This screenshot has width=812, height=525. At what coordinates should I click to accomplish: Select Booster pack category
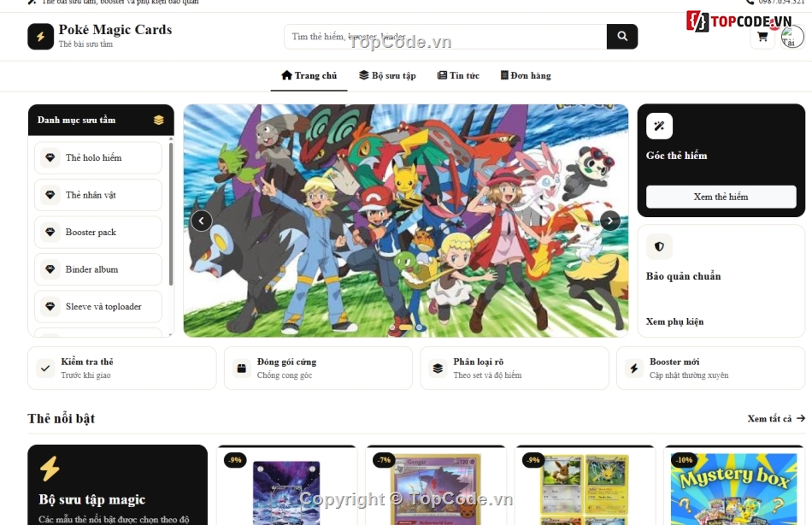click(98, 233)
